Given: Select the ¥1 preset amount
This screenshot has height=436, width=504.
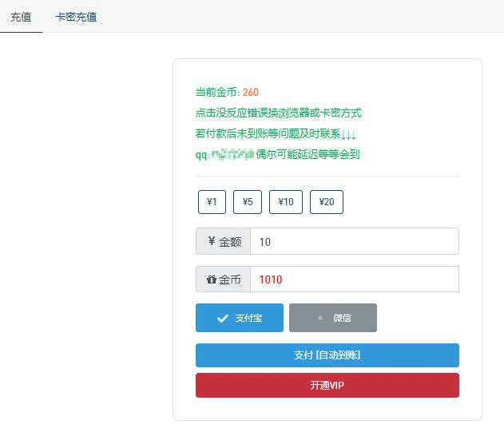Looking at the screenshot, I should click(212, 202).
